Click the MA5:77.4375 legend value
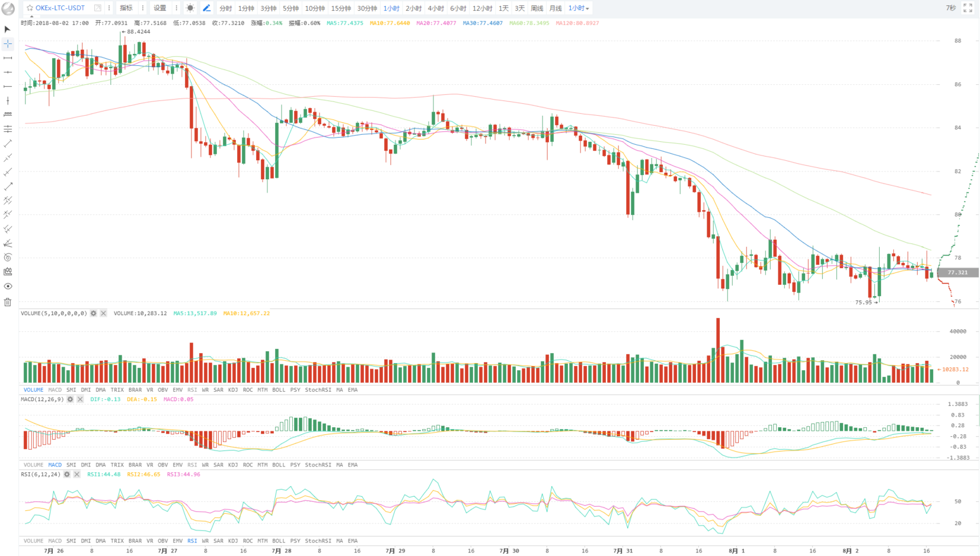Image resolution: width=980 pixels, height=556 pixels. tap(345, 23)
